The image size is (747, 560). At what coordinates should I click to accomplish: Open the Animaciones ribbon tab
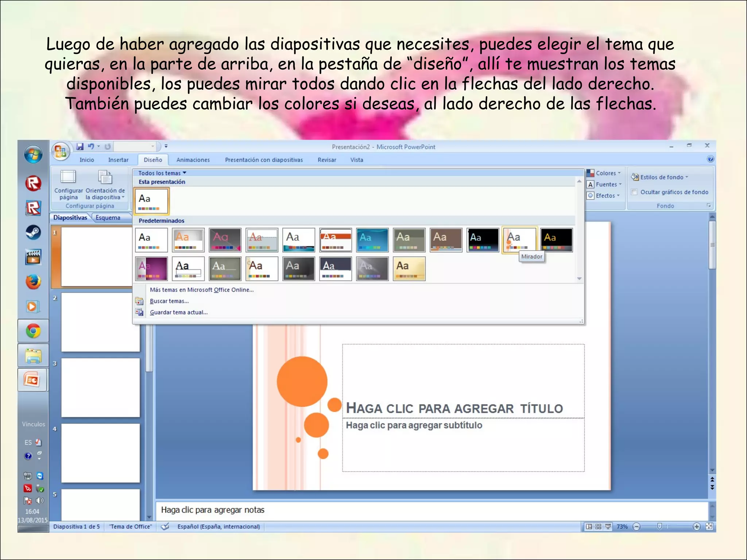tap(193, 160)
